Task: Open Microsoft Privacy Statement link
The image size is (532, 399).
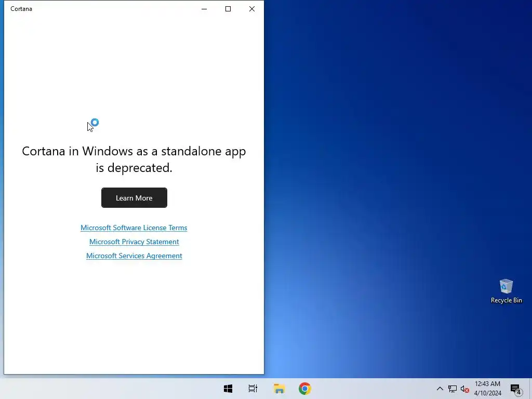Action: 134,242
